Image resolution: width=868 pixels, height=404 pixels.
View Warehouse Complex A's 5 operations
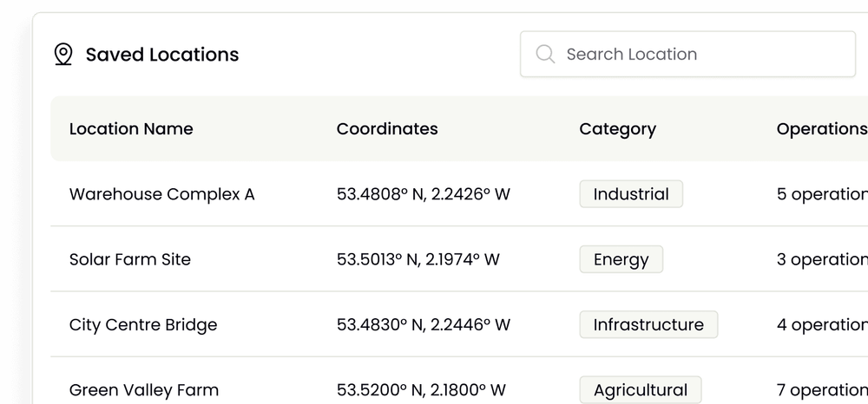click(x=821, y=194)
